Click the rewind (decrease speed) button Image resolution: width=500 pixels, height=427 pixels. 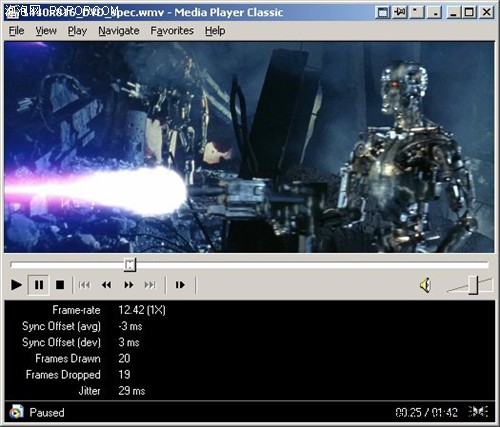(x=106, y=285)
